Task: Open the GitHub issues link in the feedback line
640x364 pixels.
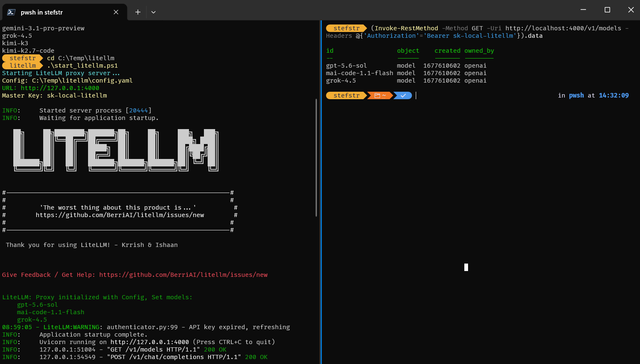Action: click(183, 275)
